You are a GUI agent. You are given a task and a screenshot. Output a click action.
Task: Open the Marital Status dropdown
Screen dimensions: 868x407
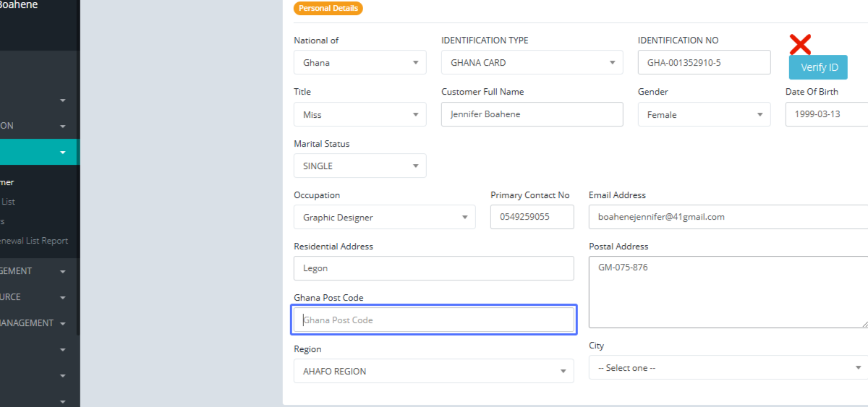[x=359, y=166]
